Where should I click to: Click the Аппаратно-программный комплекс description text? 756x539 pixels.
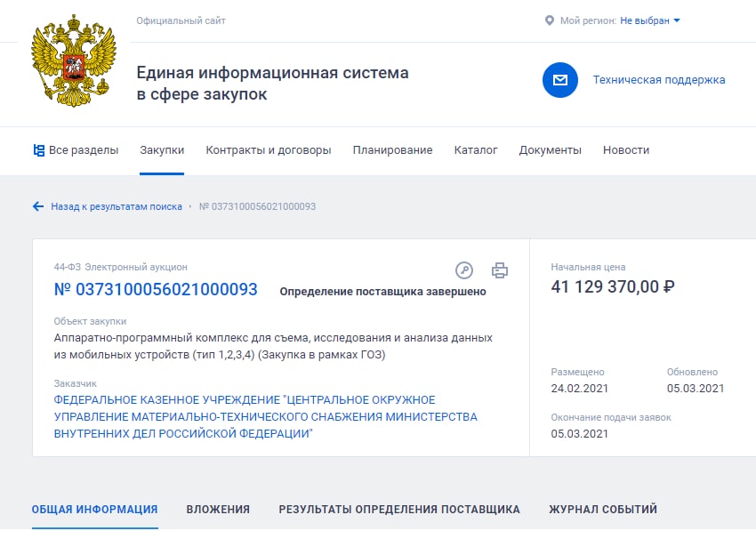(273, 346)
